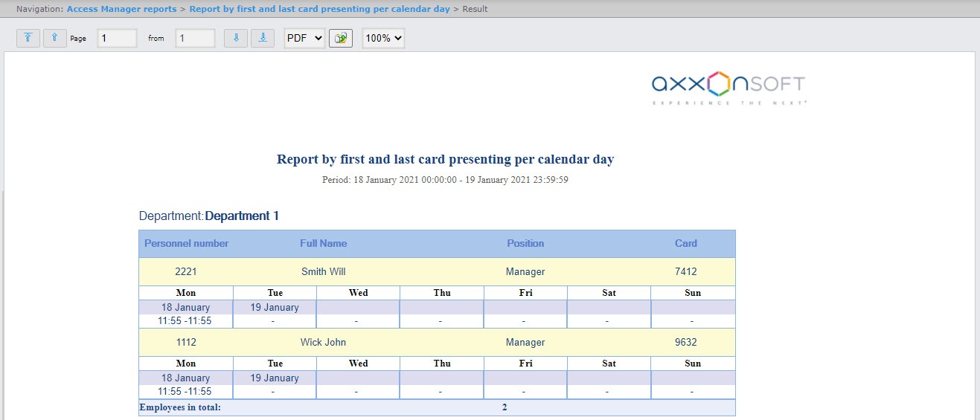980x420 pixels.
Task: Open the 100% zoom level dropdown
Action: coord(383,38)
